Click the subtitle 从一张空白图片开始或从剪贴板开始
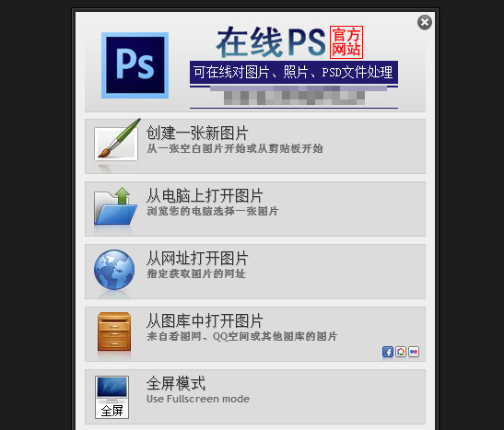 (x=235, y=148)
